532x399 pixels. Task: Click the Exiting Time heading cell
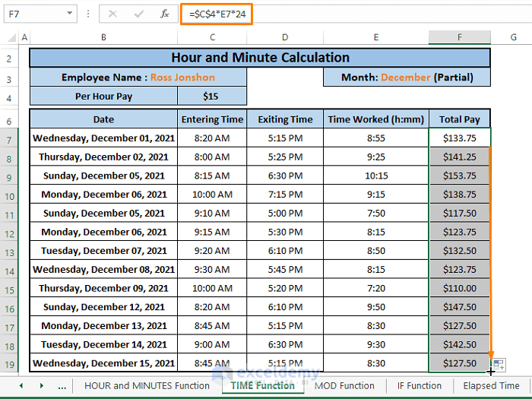[285, 119]
